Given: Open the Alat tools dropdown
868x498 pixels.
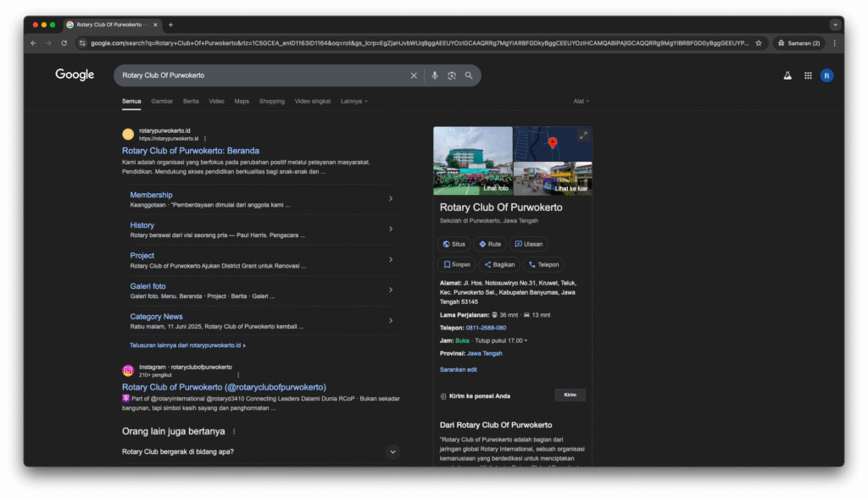Looking at the screenshot, I should (581, 101).
